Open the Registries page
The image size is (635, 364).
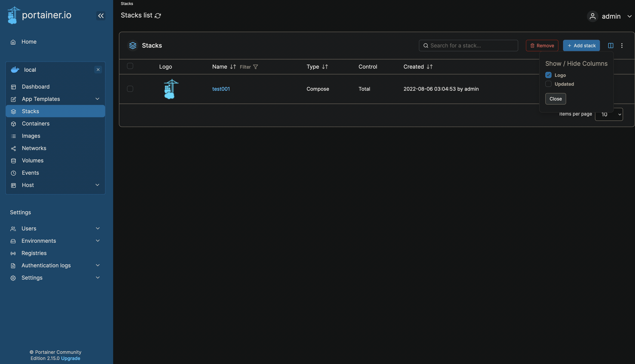(34, 253)
